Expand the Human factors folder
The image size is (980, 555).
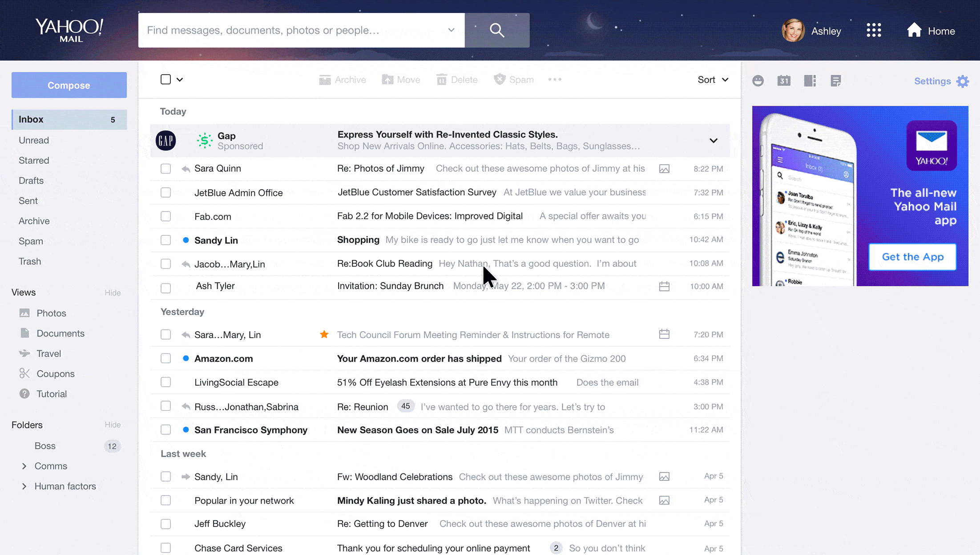pos(24,486)
